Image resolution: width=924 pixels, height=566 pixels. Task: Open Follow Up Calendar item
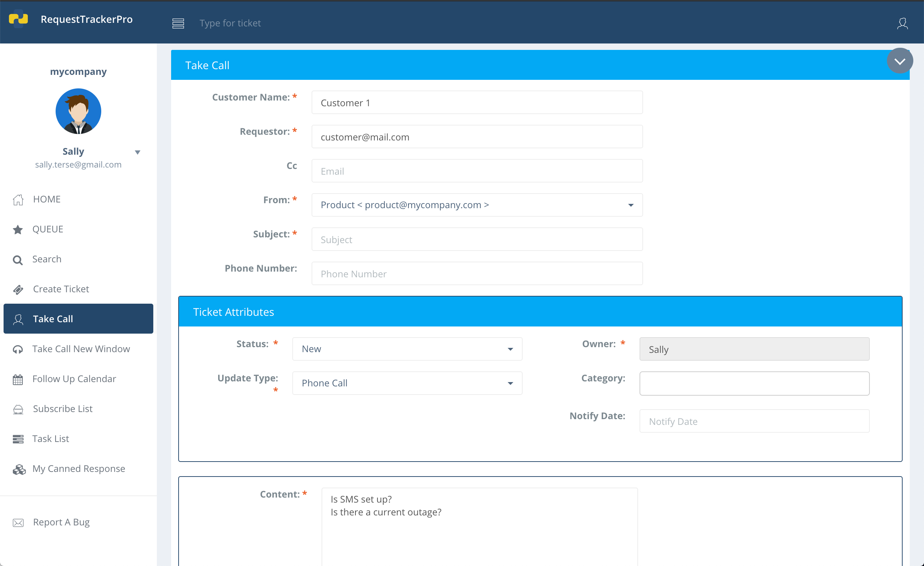tap(78, 379)
